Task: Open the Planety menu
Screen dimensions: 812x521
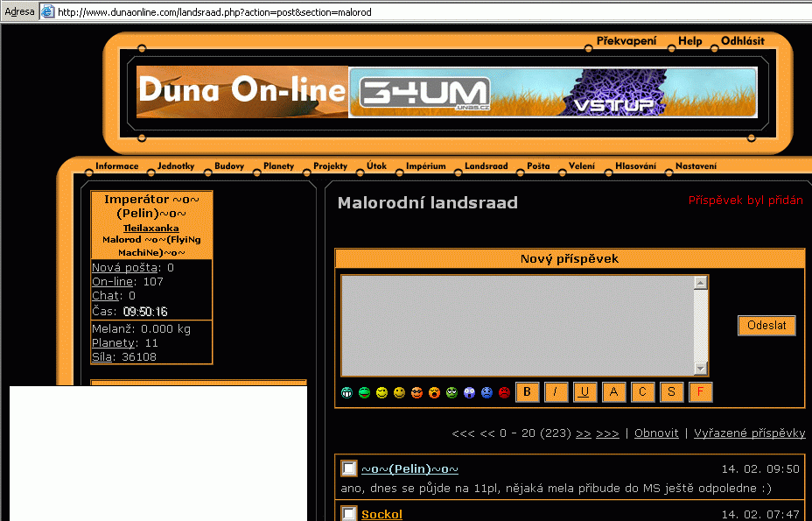Action: pyautogui.click(x=278, y=165)
